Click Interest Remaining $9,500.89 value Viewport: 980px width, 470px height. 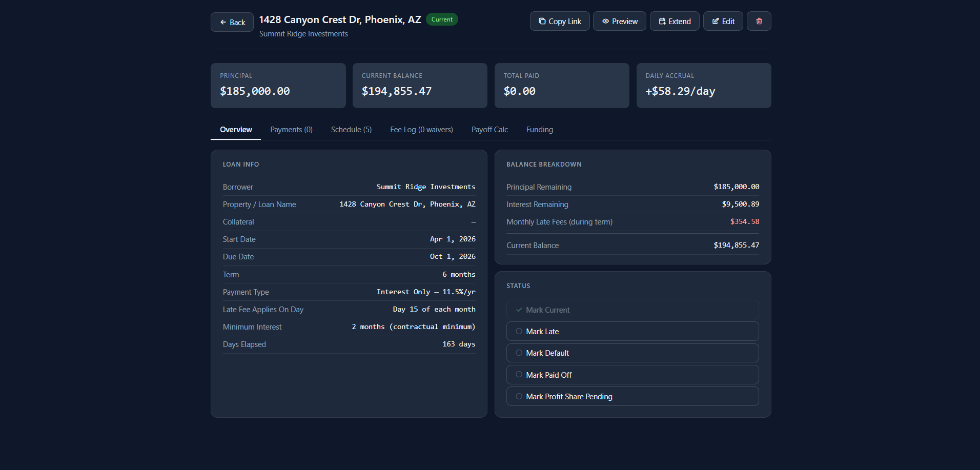741,204
